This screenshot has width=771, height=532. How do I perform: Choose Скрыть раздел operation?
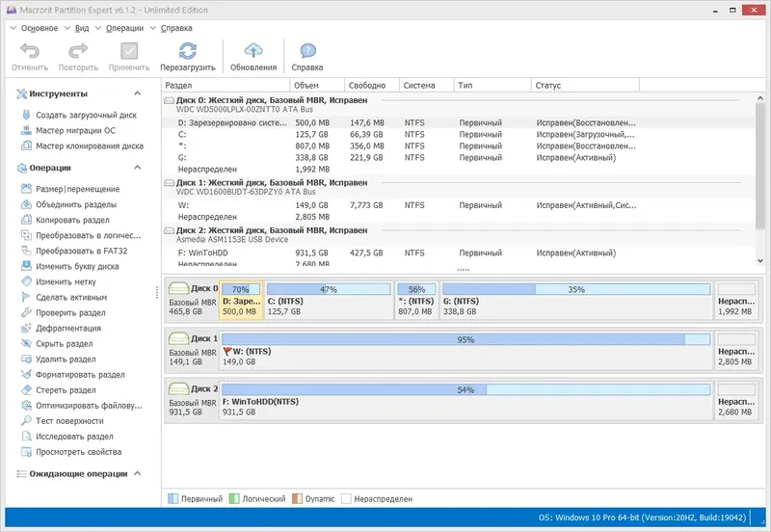[64, 344]
